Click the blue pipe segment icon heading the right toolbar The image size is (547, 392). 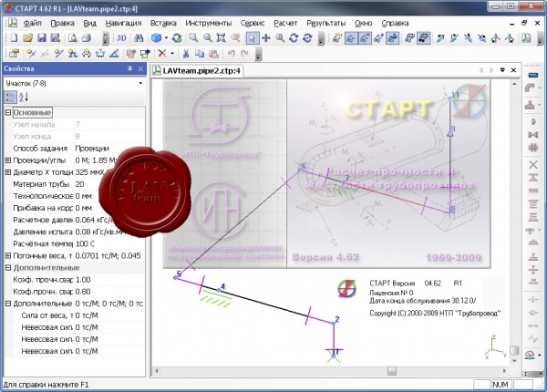point(533,75)
